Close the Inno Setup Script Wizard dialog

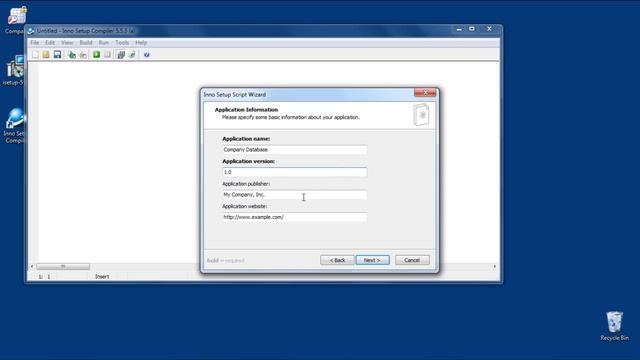[425, 93]
